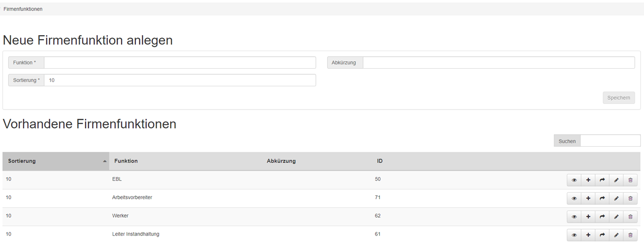Click the plus icon in the EBL row
644x244 pixels.
(x=588, y=180)
